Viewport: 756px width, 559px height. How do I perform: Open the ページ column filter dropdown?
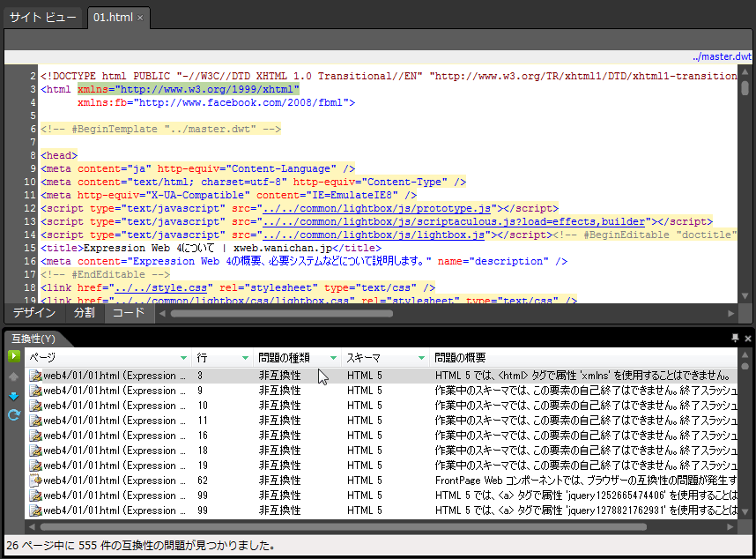(x=183, y=358)
